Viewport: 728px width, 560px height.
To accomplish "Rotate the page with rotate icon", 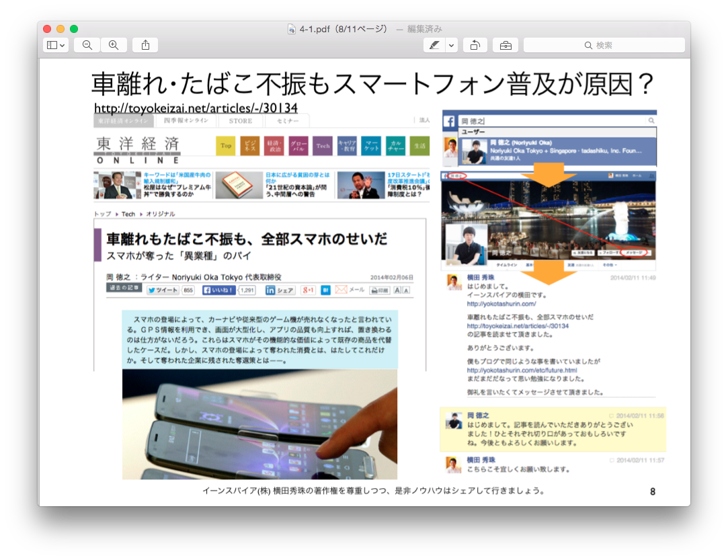I will click(x=475, y=45).
